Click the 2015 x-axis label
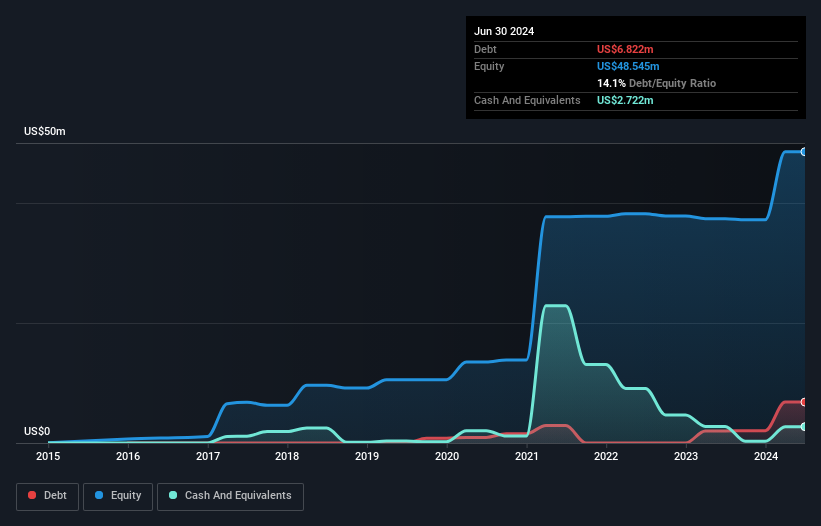The width and height of the screenshot is (821, 526). click(x=48, y=456)
